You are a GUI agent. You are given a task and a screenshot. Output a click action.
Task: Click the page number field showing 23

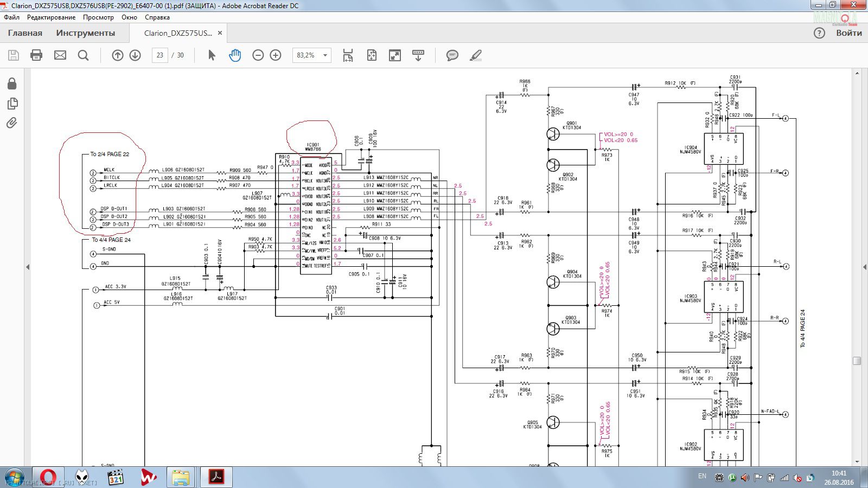click(159, 55)
